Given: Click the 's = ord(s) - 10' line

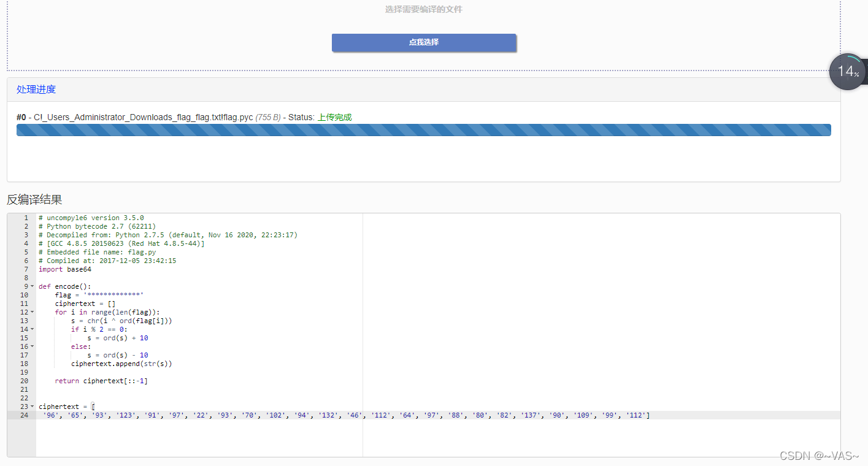Looking at the screenshot, I should 118,355.
